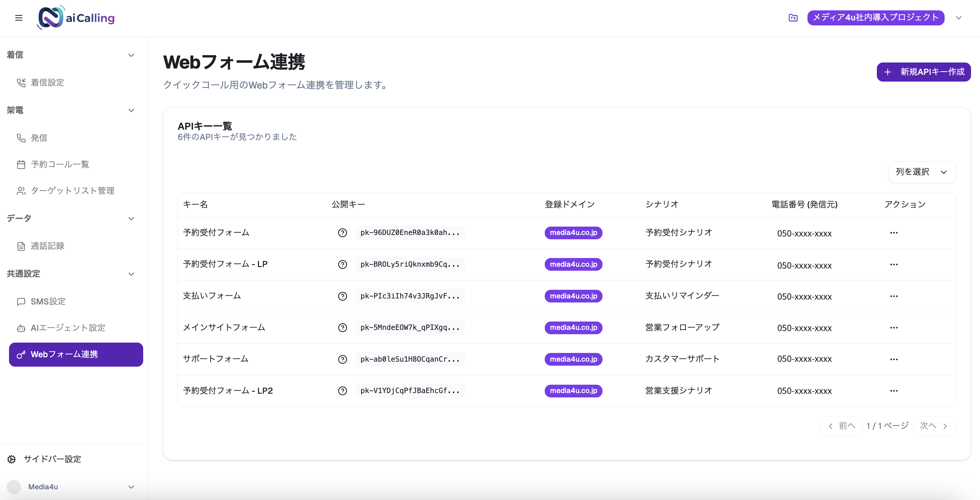980x500 pixels.
Task: Open 予約コール一覧 via its calendar icon
Action: click(21, 164)
